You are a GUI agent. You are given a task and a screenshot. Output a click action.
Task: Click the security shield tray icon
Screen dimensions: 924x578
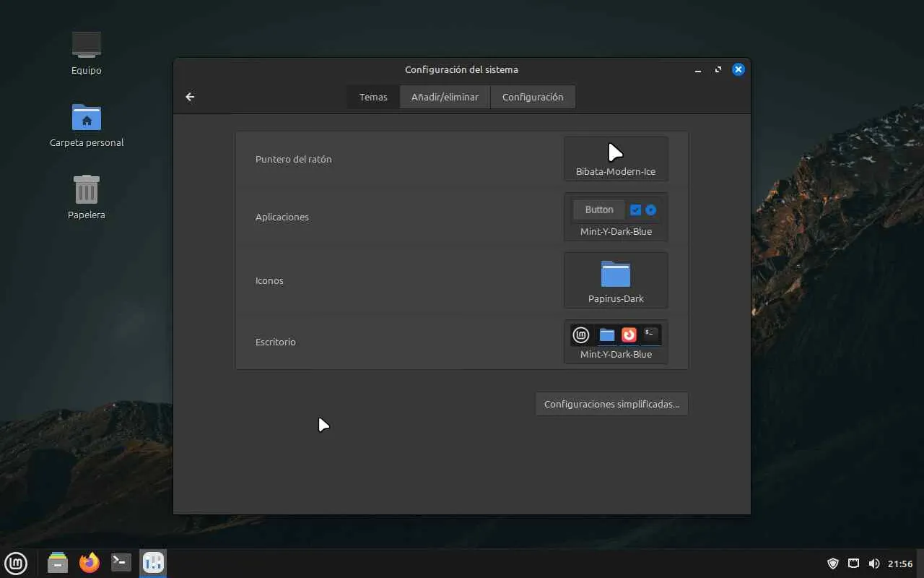click(x=833, y=564)
